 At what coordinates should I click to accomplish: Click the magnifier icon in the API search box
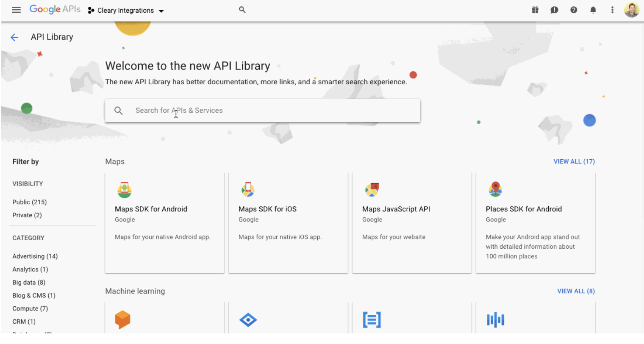(x=119, y=111)
